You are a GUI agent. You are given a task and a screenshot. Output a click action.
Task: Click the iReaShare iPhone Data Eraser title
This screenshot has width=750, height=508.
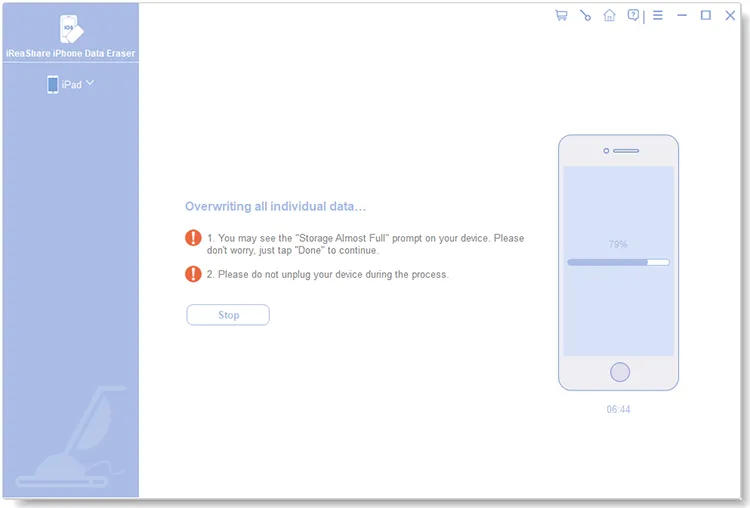tap(70, 54)
